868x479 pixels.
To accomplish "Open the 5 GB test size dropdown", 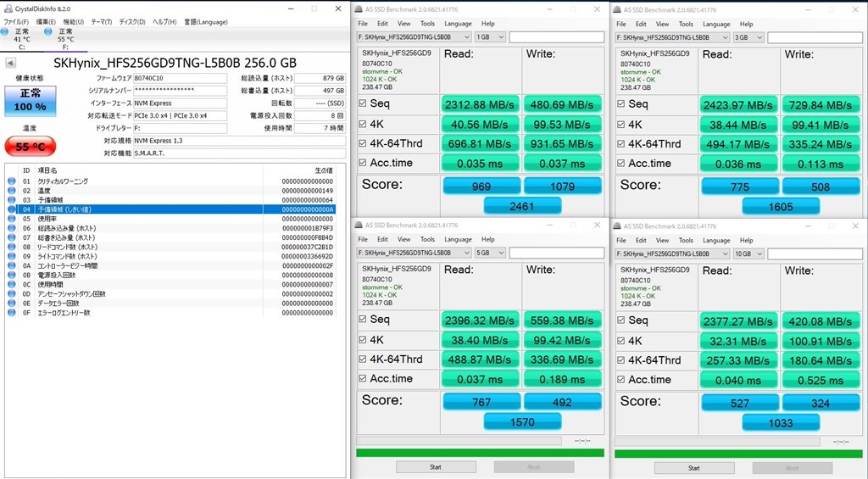I will click(x=491, y=253).
